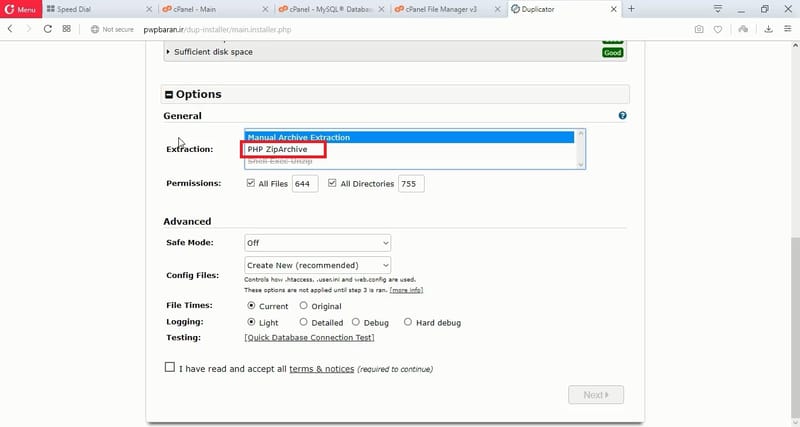
Task: Open the General help question icon
Action: coord(622,115)
